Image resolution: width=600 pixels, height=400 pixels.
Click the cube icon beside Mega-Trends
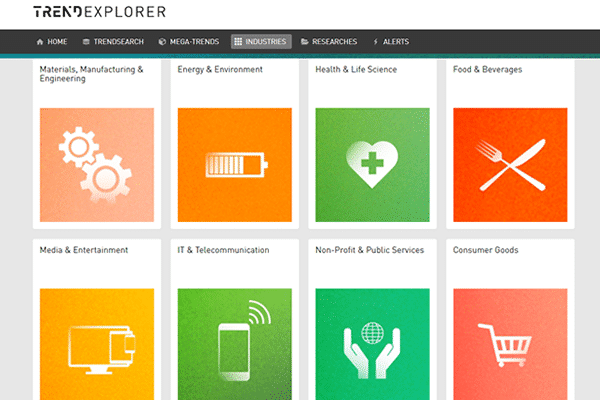(162, 42)
